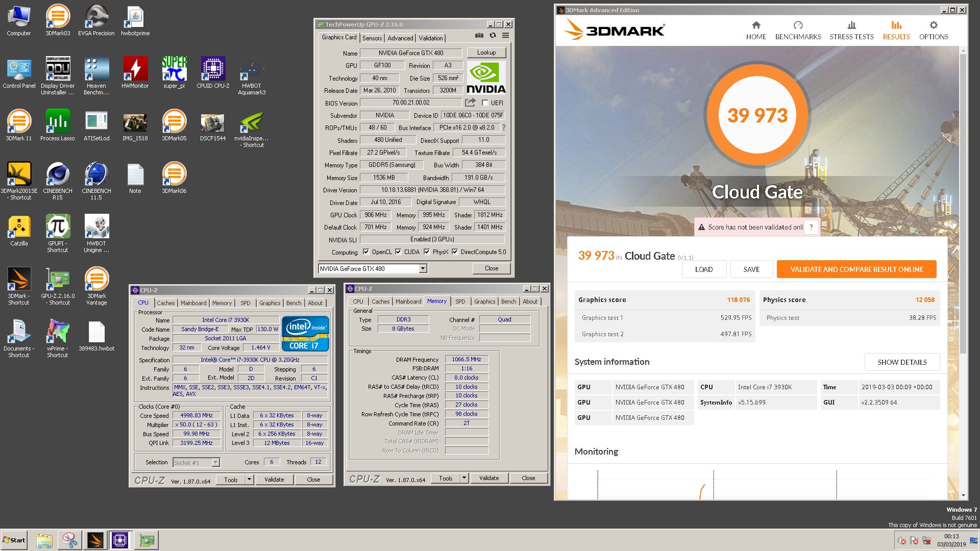Open Snipping Tool from taskbar

coord(69,540)
